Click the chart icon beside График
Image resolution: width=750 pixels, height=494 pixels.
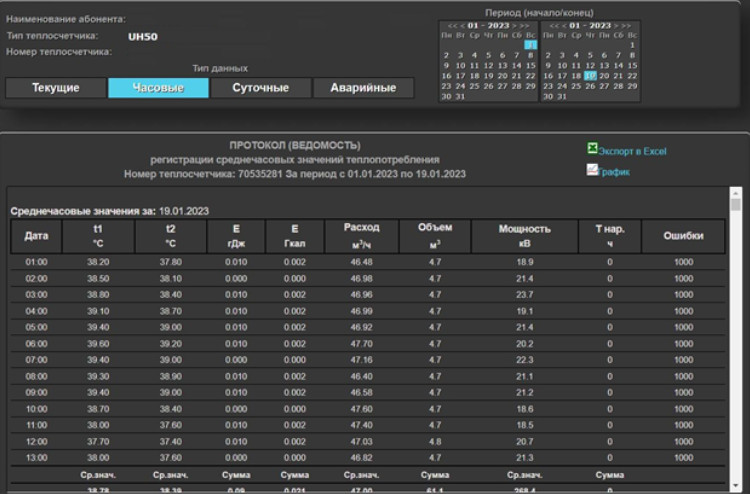[x=592, y=169]
